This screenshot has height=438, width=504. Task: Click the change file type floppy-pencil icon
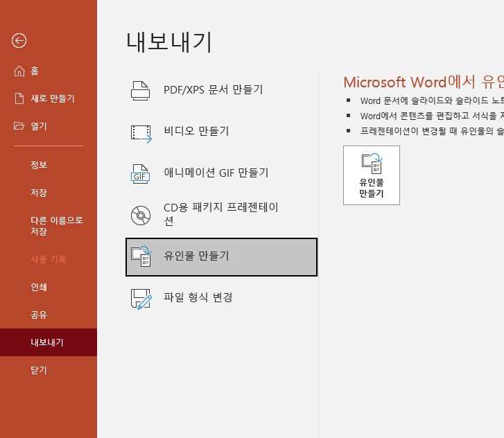[x=141, y=299]
